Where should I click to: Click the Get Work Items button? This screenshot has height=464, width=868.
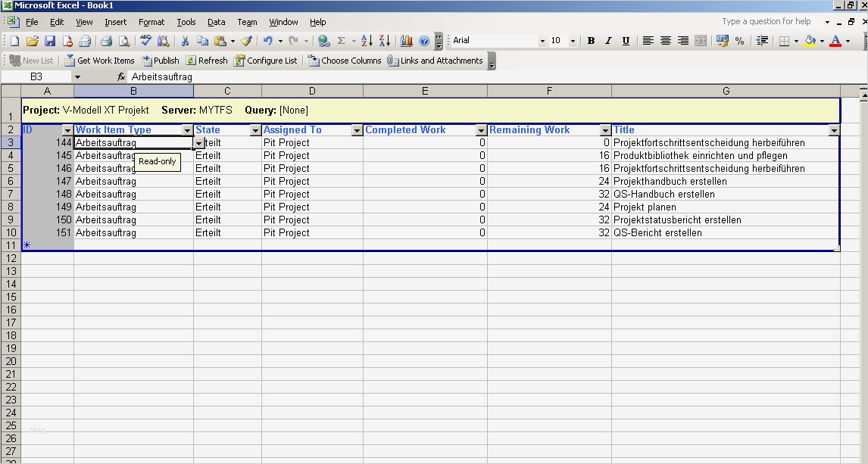99,61
